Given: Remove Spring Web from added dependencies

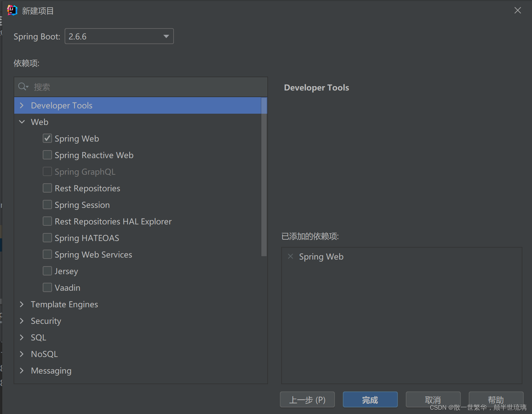Looking at the screenshot, I should [x=291, y=256].
